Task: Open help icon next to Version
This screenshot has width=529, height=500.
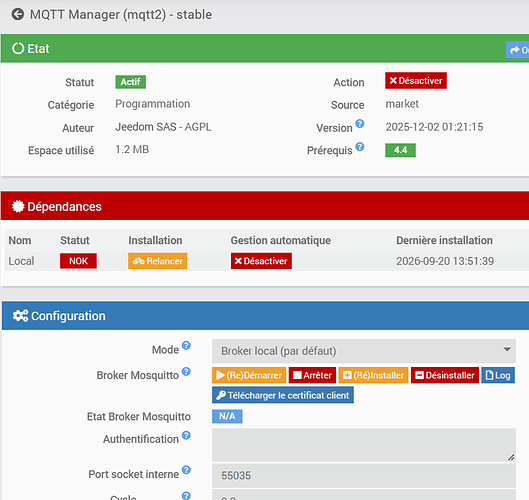Action: (360, 124)
